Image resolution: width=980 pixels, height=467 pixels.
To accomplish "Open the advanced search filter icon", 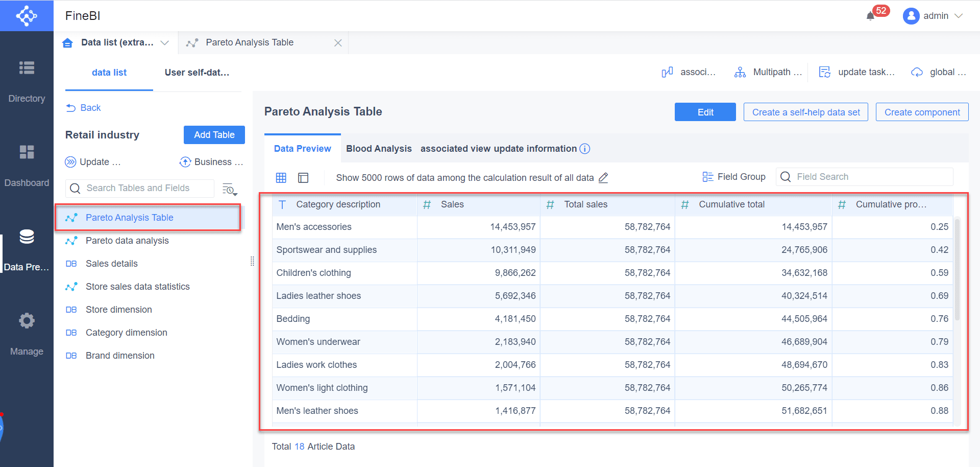I will [x=230, y=189].
